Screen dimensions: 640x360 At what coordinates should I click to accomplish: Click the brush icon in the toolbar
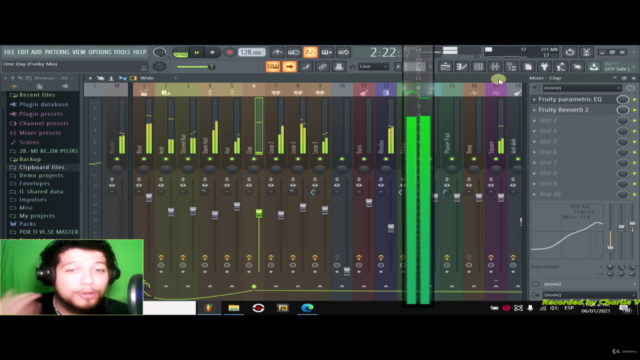pyautogui.click(x=306, y=67)
